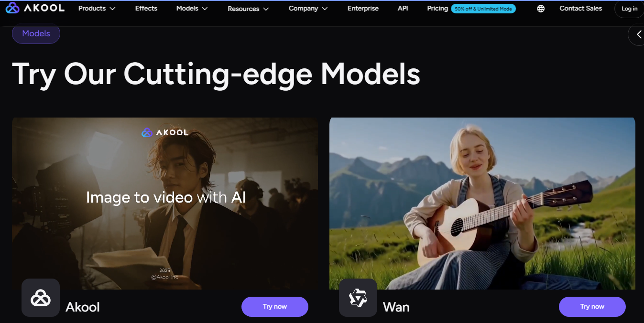Open the API menu link
This screenshot has width=644, height=323.
point(403,9)
